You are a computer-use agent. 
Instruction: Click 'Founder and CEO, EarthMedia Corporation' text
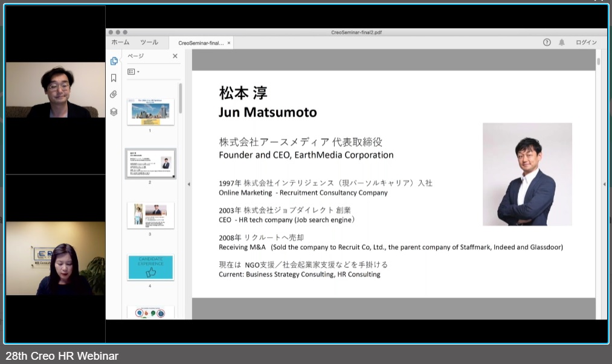306,155
